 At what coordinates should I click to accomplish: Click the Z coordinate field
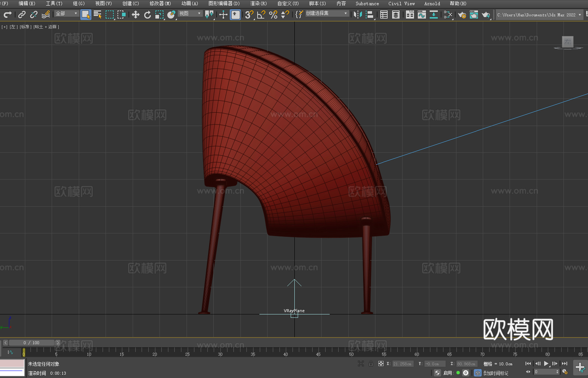pos(466,364)
